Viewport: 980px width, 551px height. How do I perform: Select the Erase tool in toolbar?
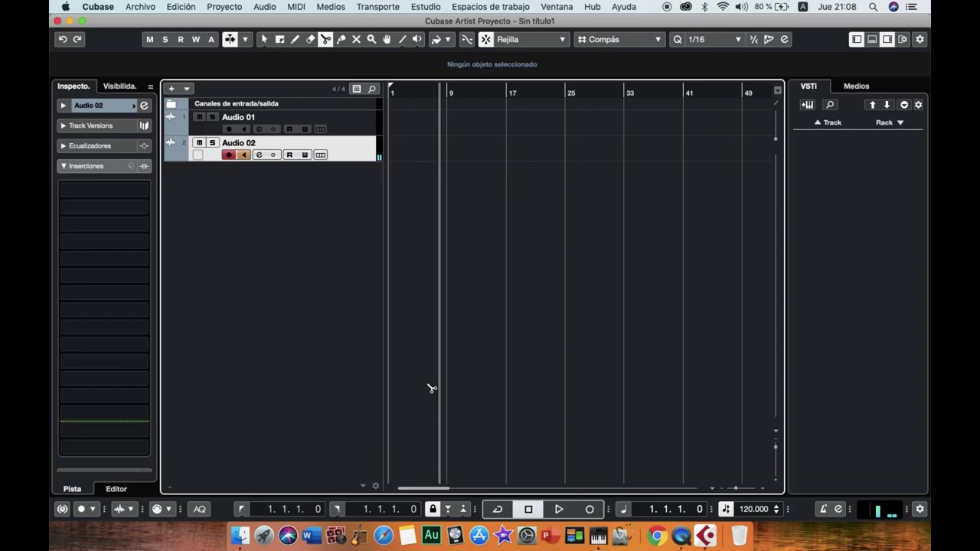pos(310,39)
